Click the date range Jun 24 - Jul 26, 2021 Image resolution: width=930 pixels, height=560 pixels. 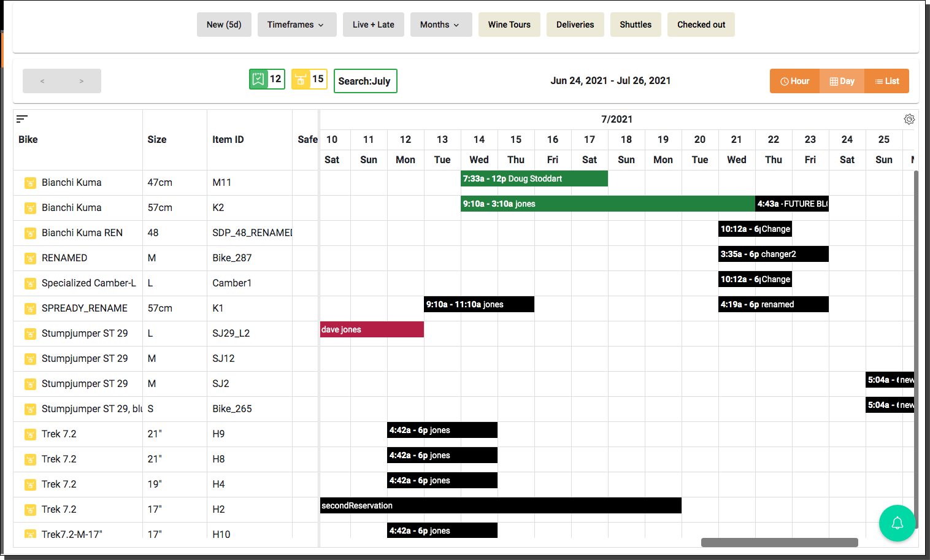[610, 80]
